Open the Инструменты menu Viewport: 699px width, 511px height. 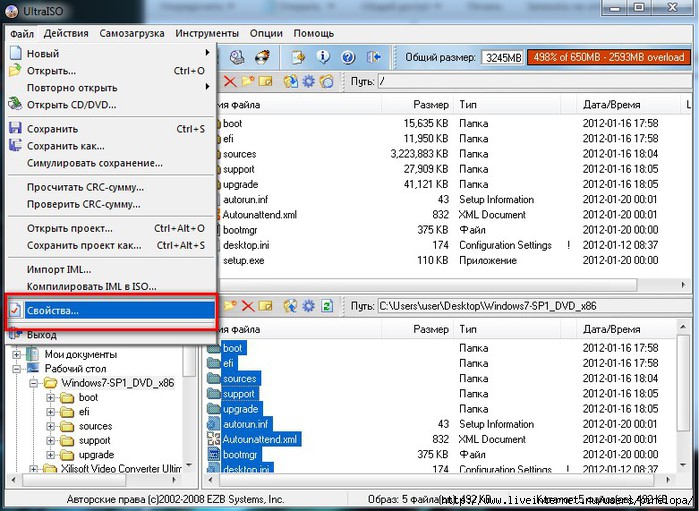(x=207, y=33)
